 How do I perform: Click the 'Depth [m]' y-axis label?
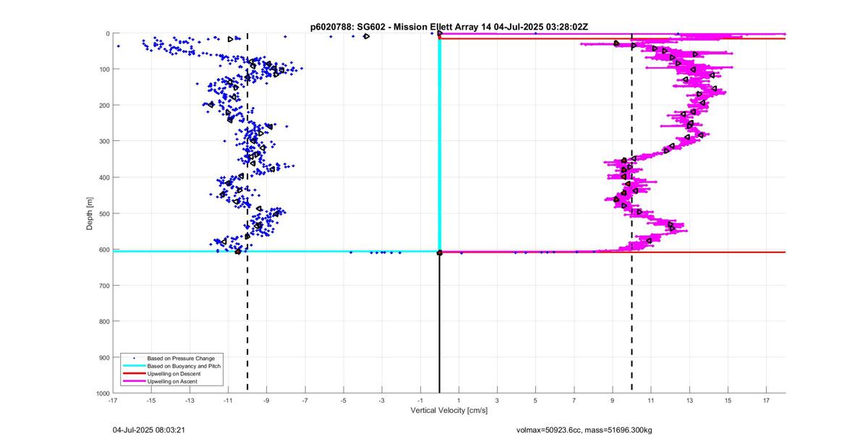90,213
